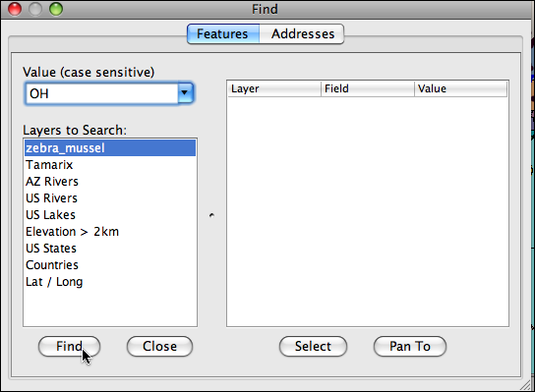Click the Select button
535x392 pixels.
(313, 347)
